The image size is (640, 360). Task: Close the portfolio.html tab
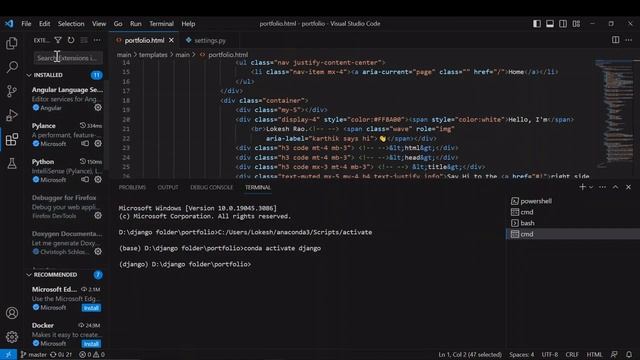(171, 40)
